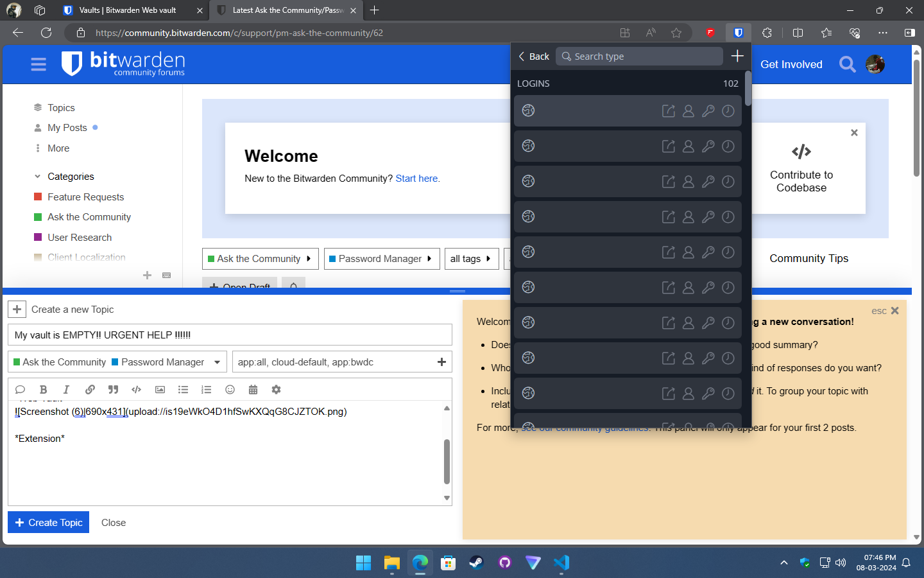Click the Read aloud icon in the address bar
The width and height of the screenshot is (924, 578).
pos(651,33)
